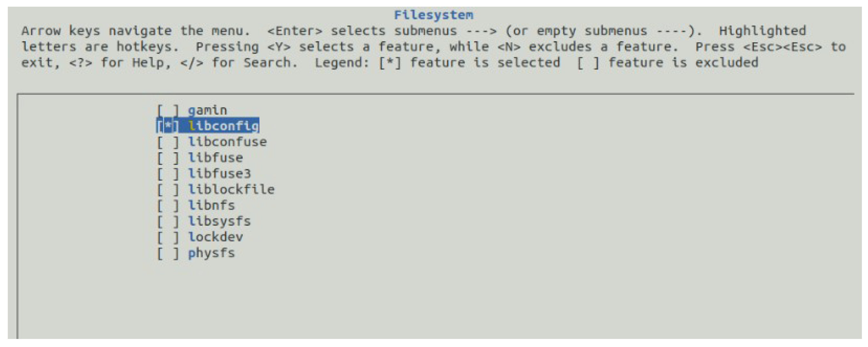Select the libconfuse menu item label
Viewport: 868px width, 347px height.
227,142
